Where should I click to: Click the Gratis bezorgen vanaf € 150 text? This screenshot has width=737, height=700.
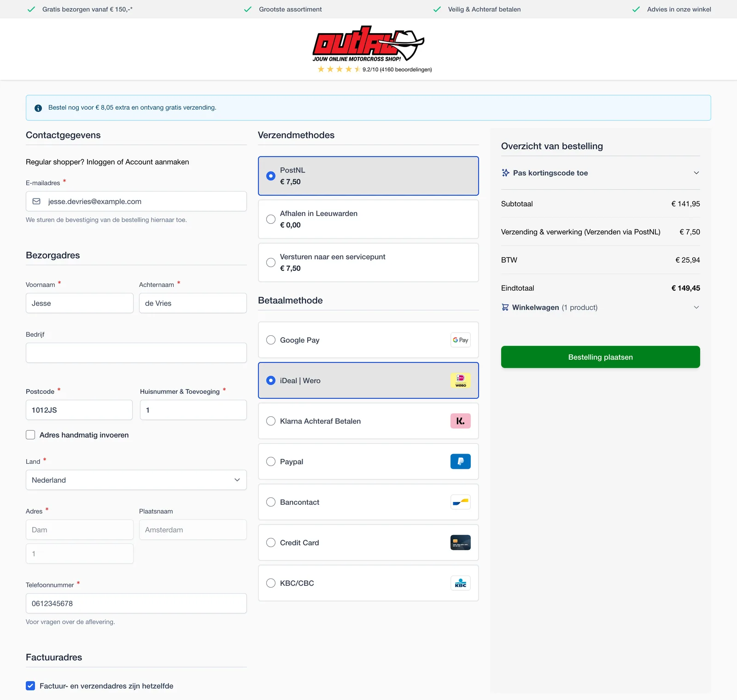(88, 9)
